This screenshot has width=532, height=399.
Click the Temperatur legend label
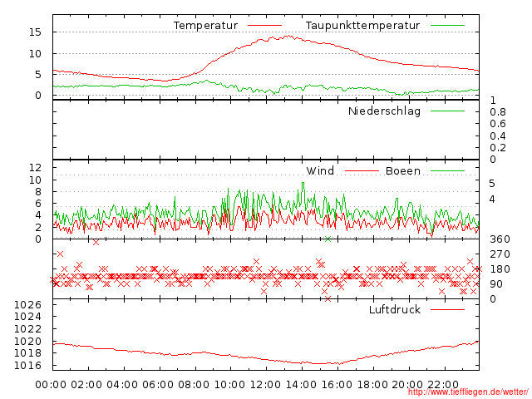click(x=205, y=26)
